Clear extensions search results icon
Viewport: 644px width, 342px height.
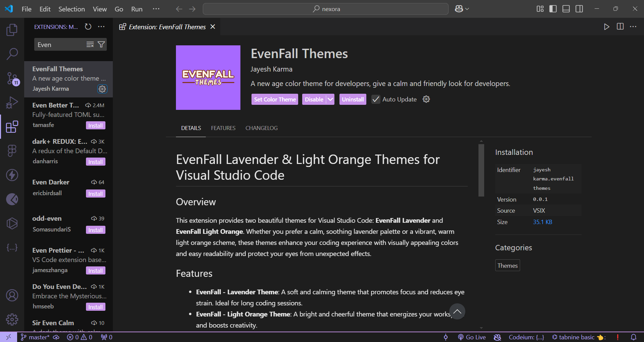pyautogui.click(x=90, y=44)
